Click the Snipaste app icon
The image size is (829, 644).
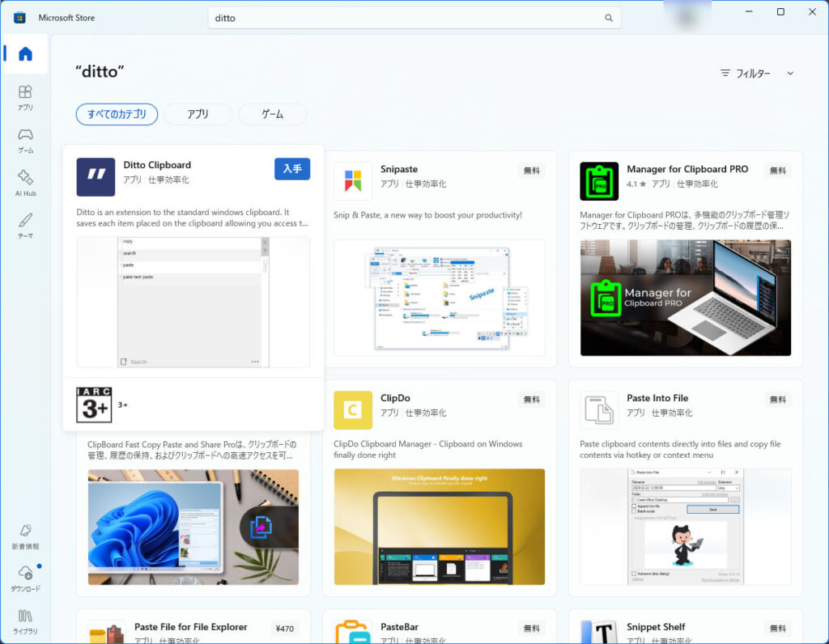tap(353, 181)
